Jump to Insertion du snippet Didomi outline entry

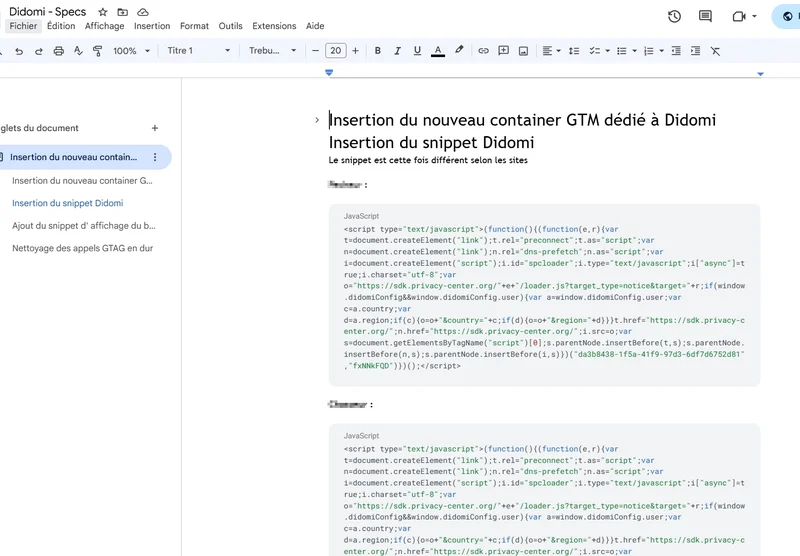click(x=67, y=203)
